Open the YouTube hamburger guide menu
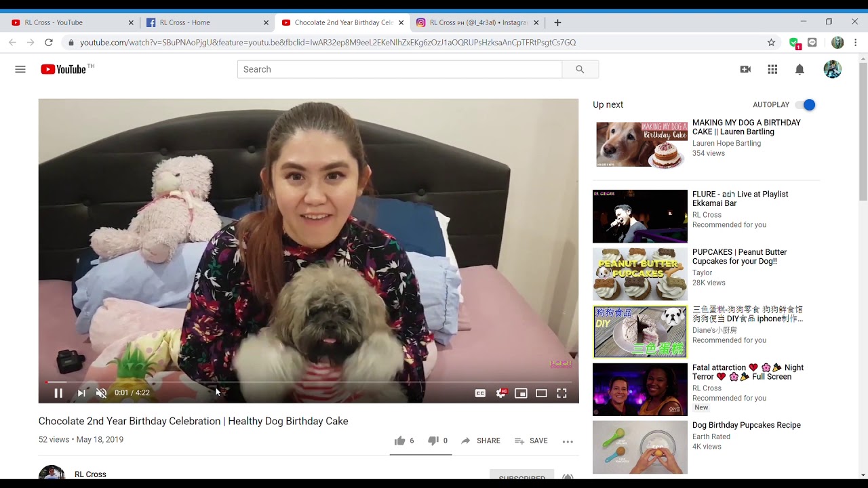868x488 pixels. pyautogui.click(x=20, y=69)
